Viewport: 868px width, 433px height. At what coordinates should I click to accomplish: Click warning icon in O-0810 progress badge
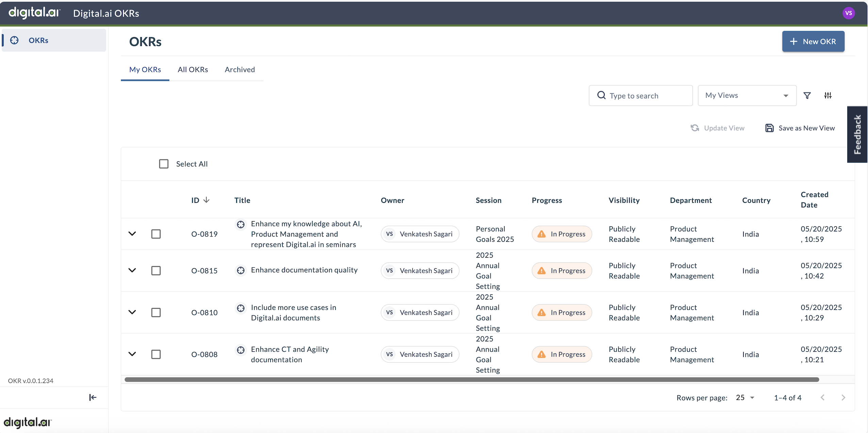541,312
